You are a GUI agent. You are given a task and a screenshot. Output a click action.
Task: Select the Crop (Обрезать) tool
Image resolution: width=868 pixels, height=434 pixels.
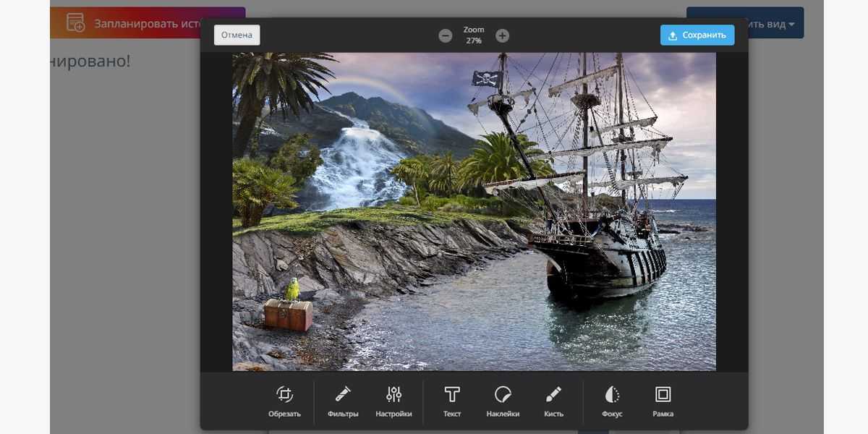(284, 401)
